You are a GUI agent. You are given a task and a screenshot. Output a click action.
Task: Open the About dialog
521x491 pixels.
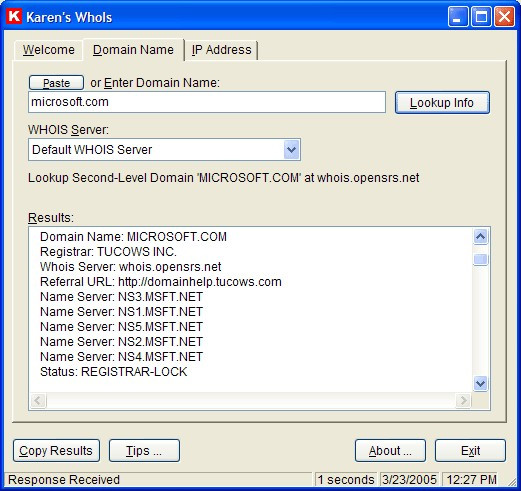[x=390, y=451]
